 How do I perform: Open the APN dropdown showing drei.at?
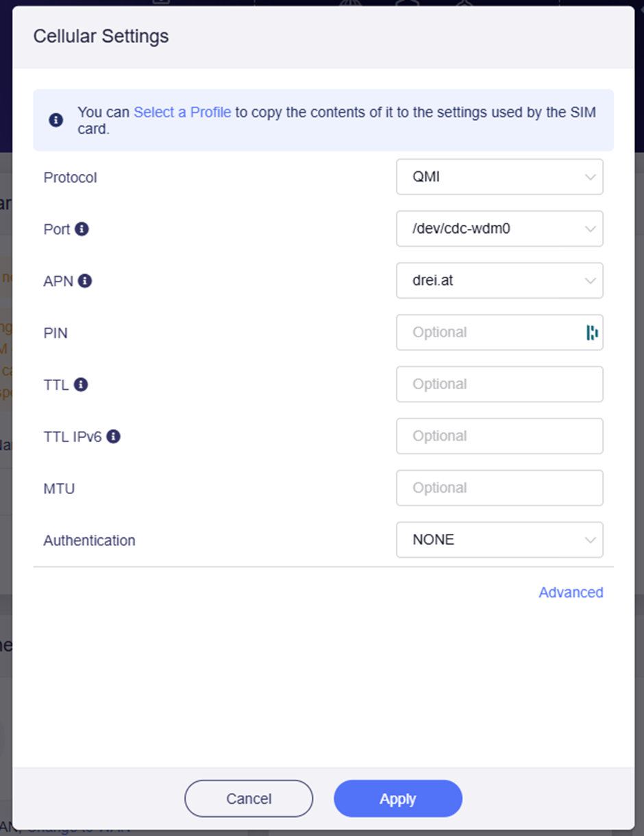pyautogui.click(x=499, y=281)
